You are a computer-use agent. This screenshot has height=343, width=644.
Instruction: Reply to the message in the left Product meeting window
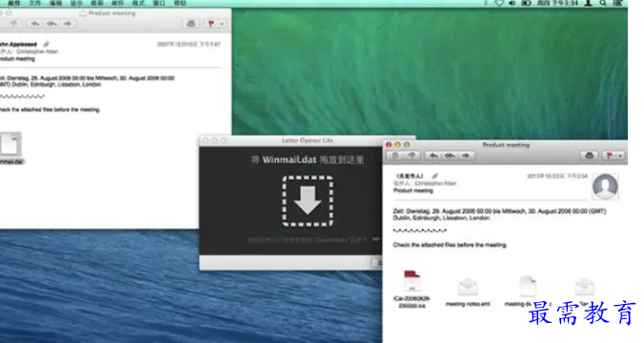[x=35, y=24]
